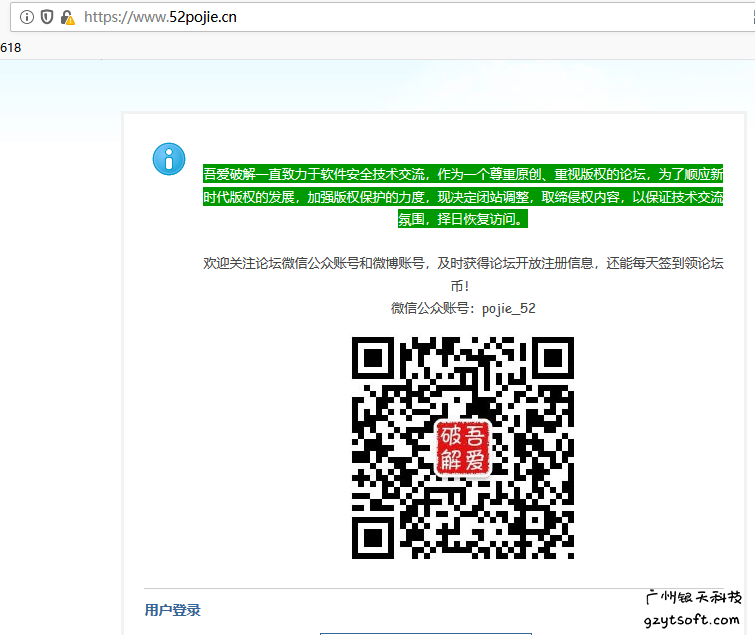Click the padlock with warning icon

67,18
